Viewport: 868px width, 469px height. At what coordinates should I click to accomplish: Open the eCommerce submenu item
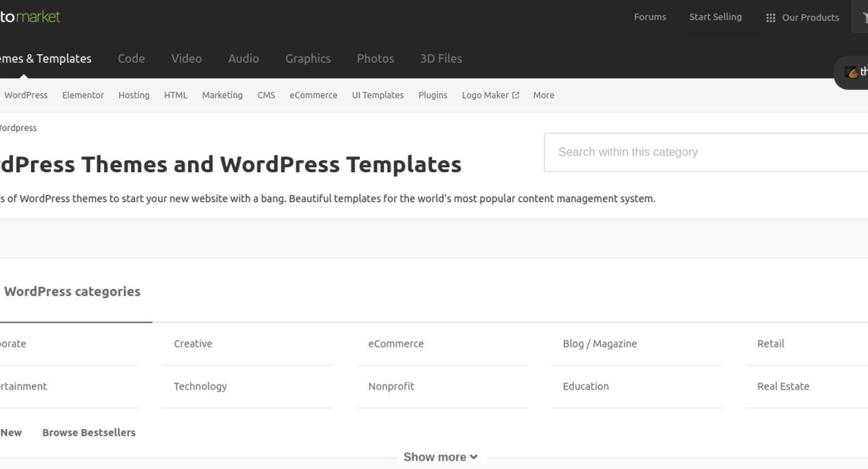tap(313, 95)
